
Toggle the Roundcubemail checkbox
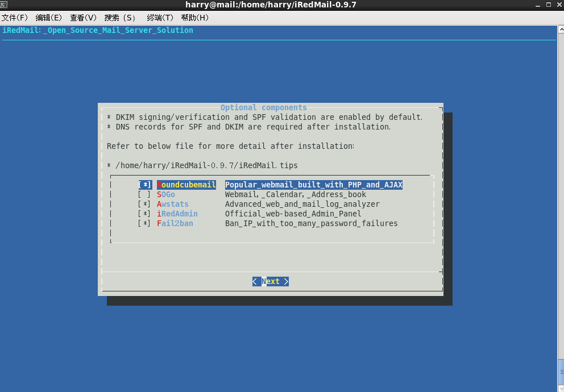[x=145, y=185]
